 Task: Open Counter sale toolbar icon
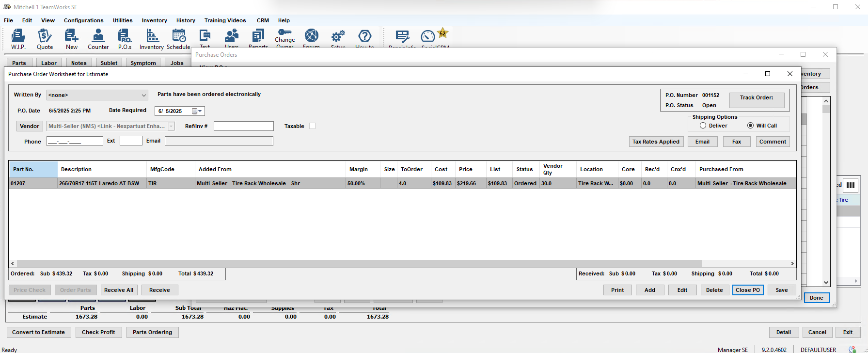(x=98, y=39)
